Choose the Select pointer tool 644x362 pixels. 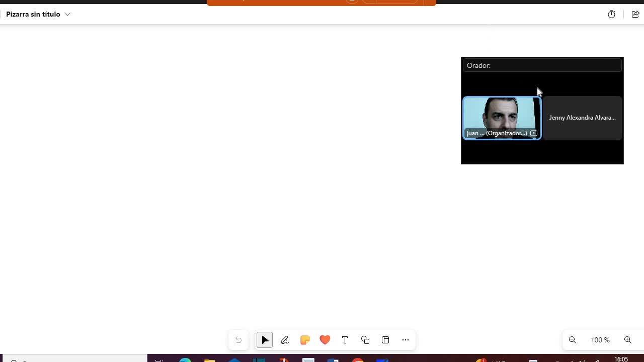click(265, 340)
